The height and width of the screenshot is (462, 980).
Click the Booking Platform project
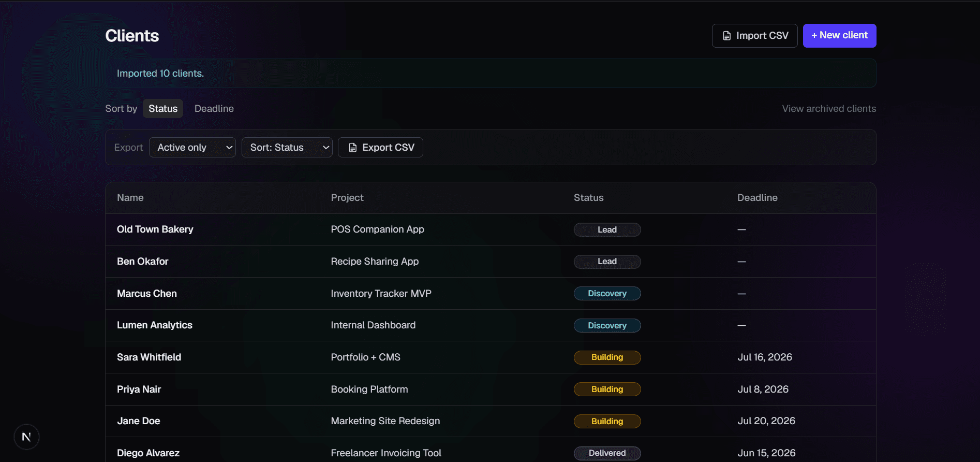point(369,389)
